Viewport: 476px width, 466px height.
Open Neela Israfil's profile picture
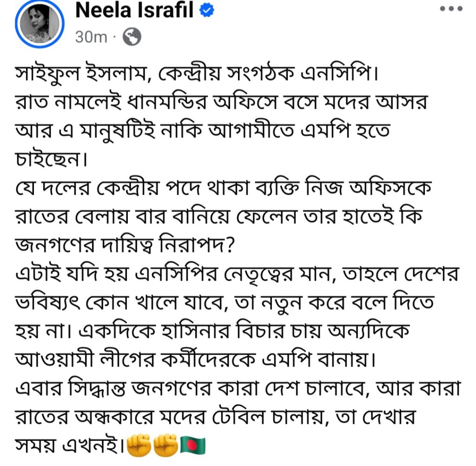39,26
